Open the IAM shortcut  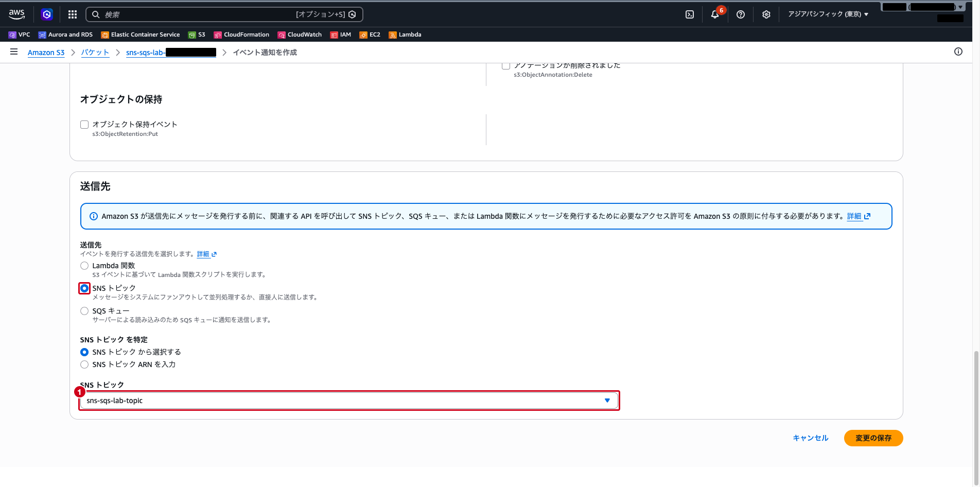click(340, 34)
